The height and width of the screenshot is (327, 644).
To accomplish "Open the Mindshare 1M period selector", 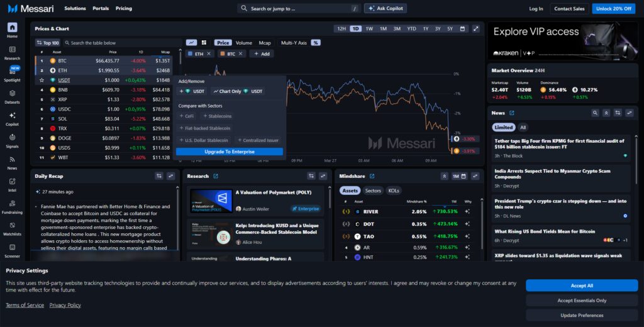I will coord(459,176).
